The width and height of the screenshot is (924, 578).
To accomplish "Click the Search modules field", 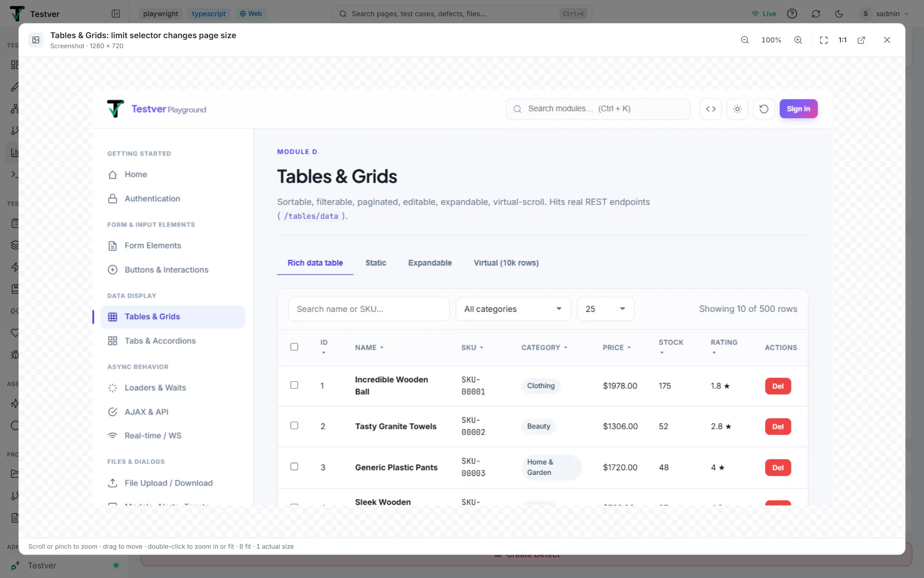I will (x=598, y=109).
